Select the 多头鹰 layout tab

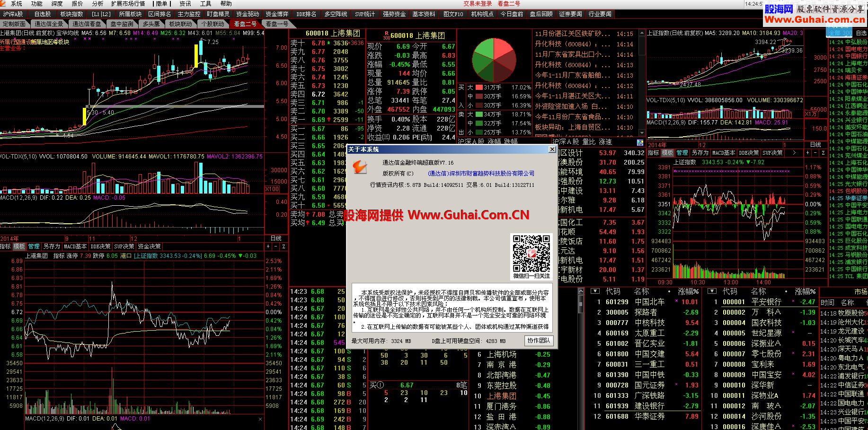click(x=151, y=24)
